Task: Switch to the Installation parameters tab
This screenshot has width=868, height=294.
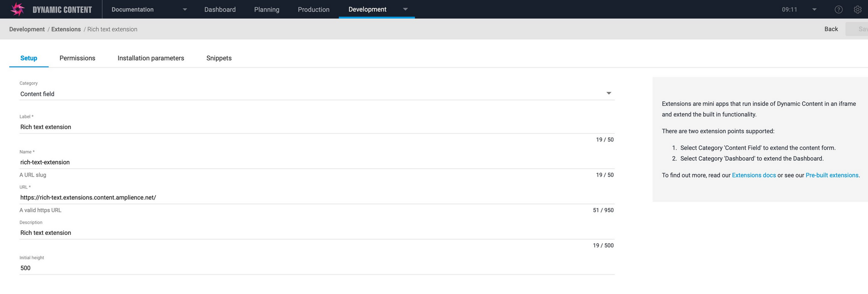Action: point(151,58)
